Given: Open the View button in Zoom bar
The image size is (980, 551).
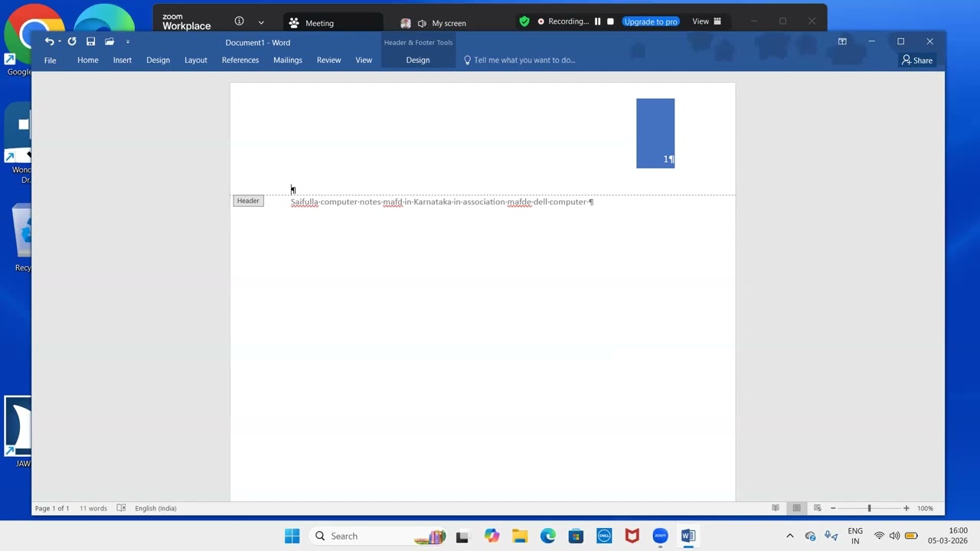Looking at the screenshot, I should 707,21.
